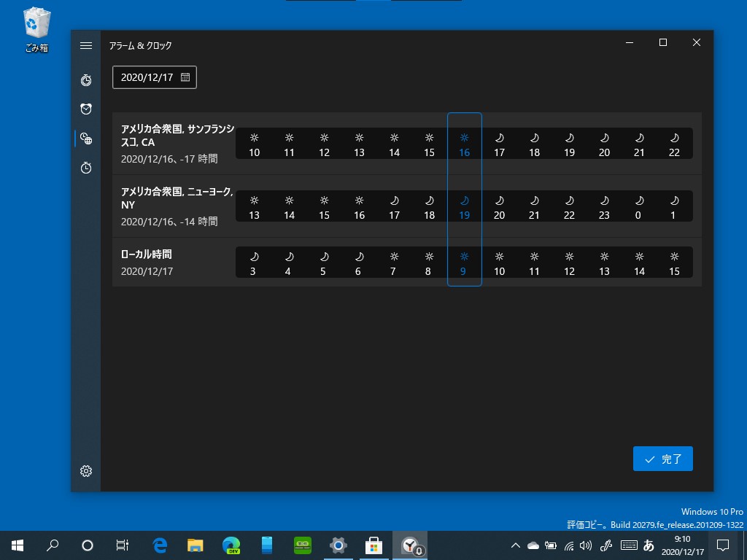Open network status tray icon
Viewport: 747px width, 560px height.
click(x=569, y=545)
